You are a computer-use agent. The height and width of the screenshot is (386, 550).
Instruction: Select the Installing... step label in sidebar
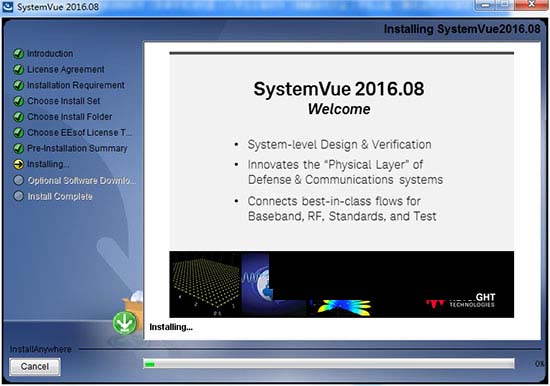[x=48, y=164]
